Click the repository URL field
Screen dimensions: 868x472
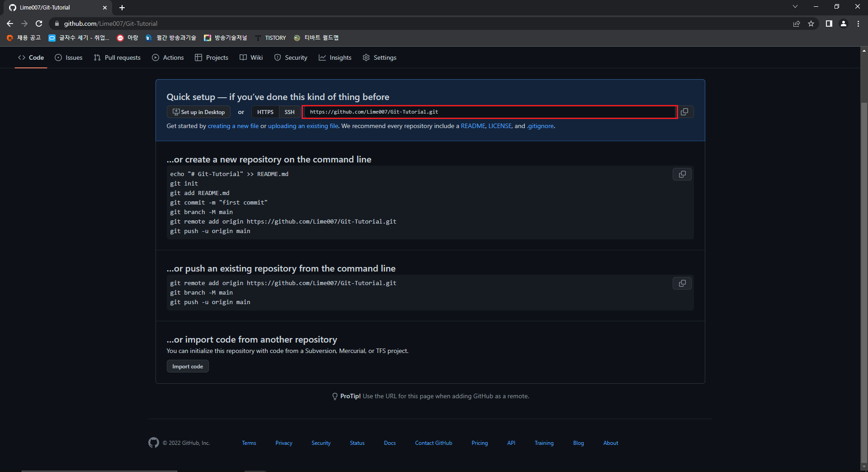coord(490,112)
